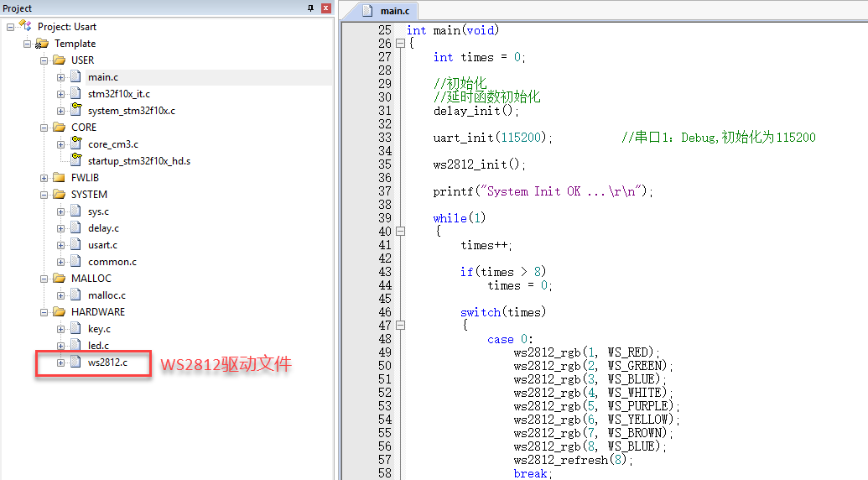The width and height of the screenshot is (868, 480).
Task: Expand stm32f10x_it.c file node
Action: [61, 94]
